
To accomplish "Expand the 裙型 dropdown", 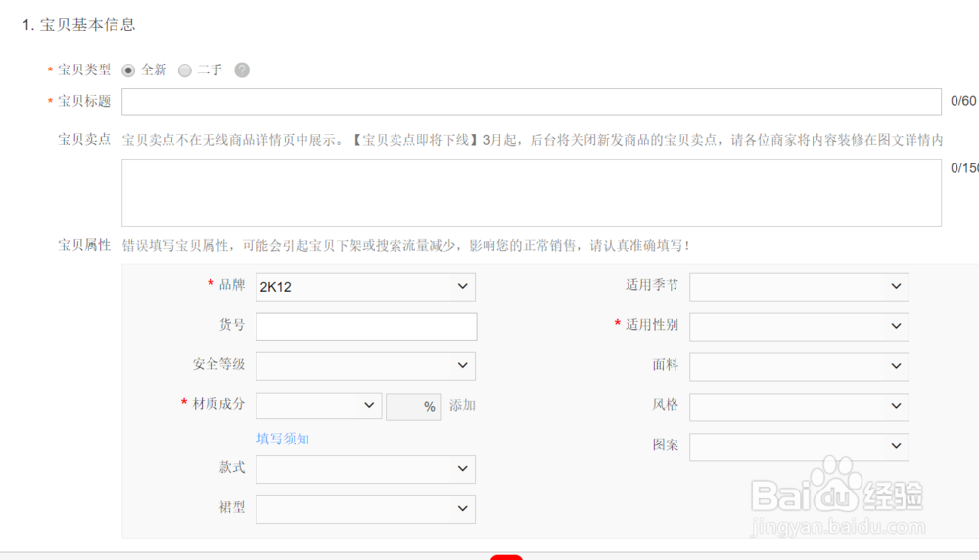I will (x=366, y=509).
